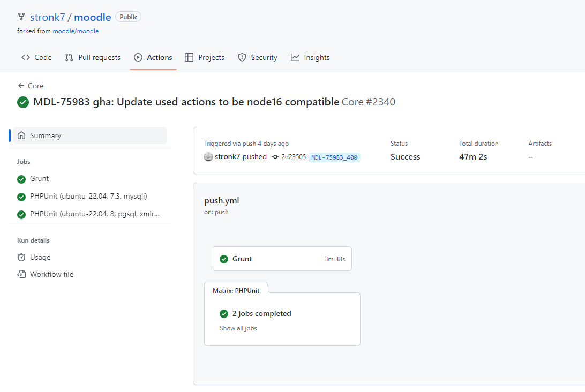Click stronk7 username in trigger info

pos(228,157)
